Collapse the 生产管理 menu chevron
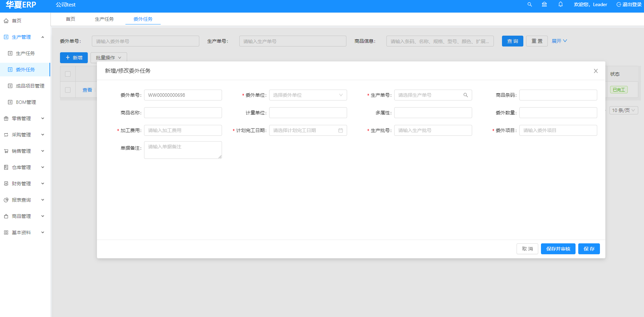Viewport: 644px width, 317px height. point(43,37)
